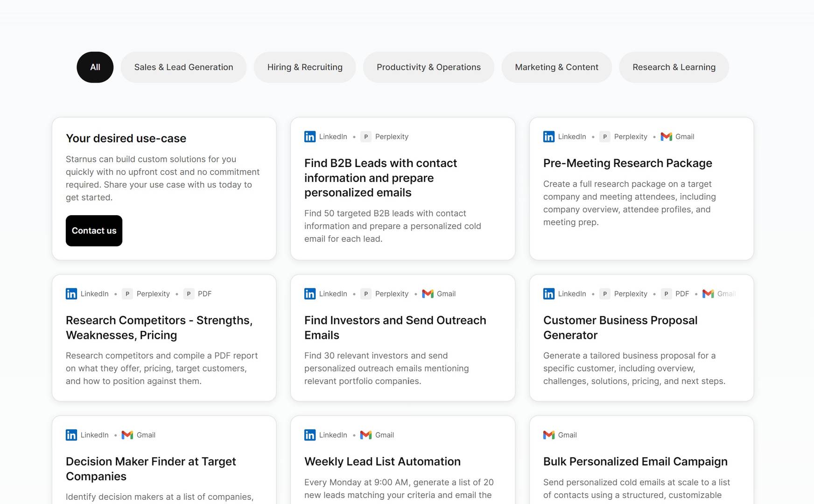Click Gmail icon on Bulk Personalized Email card
The image size is (814, 504).
click(x=549, y=435)
